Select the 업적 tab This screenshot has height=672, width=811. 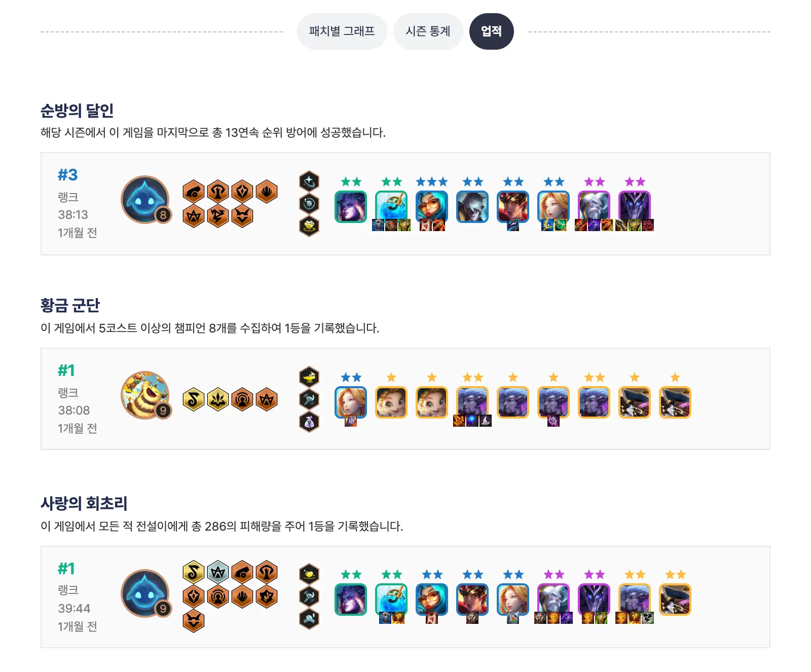(x=492, y=31)
